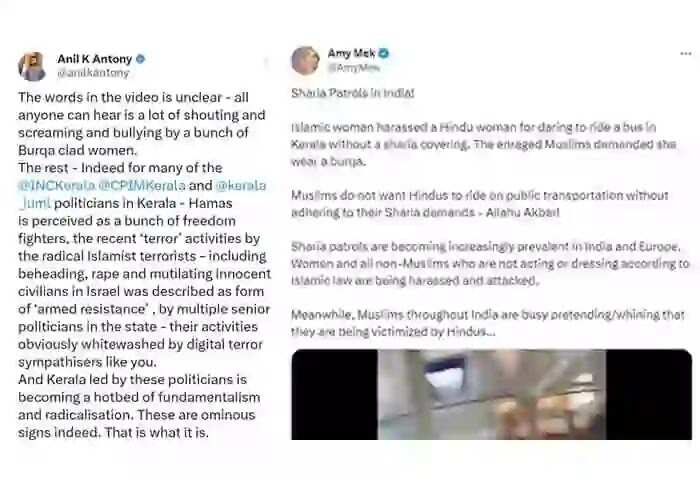This screenshot has width=700, height=480.
Task: Click the verified badge beside Anil K Antony
Action: tap(141, 59)
